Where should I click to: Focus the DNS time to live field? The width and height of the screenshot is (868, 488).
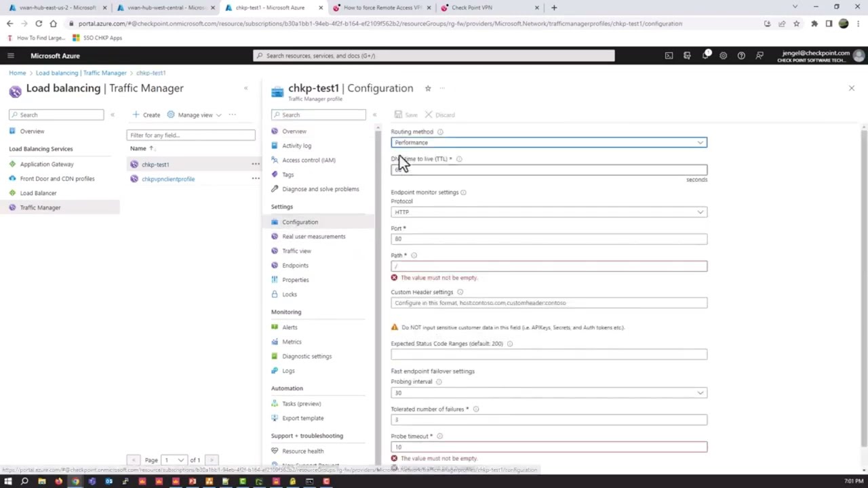tap(549, 170)
